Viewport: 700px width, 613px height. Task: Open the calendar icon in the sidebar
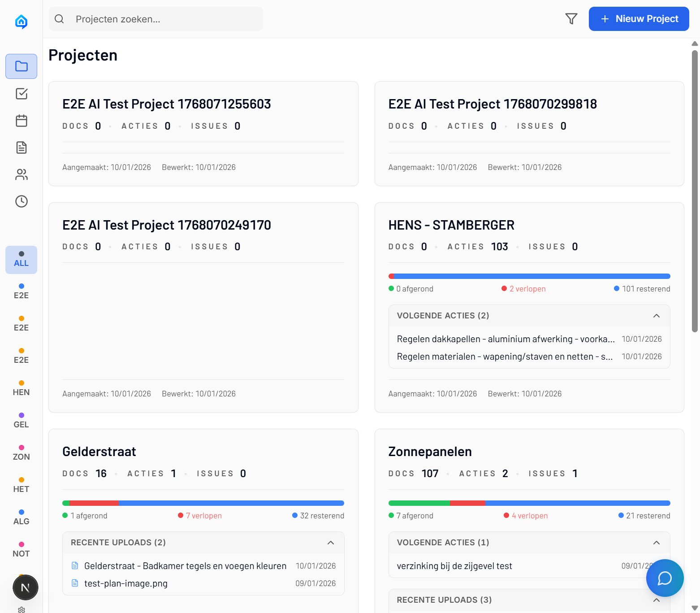pyautogui.click(x=21, y=121)
